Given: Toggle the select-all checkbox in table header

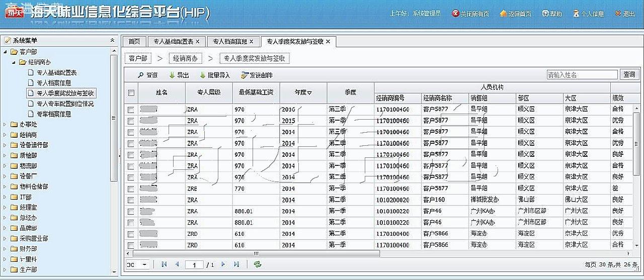Looking at the screenshot, I should (x=131, y=92).
